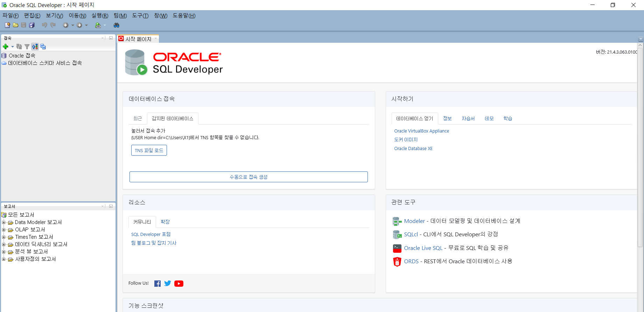Screen dimensions: 644x312
Task: Expand the Data Modeler 보고서 node
Action: pyautogui.click(x=3, y=222)
